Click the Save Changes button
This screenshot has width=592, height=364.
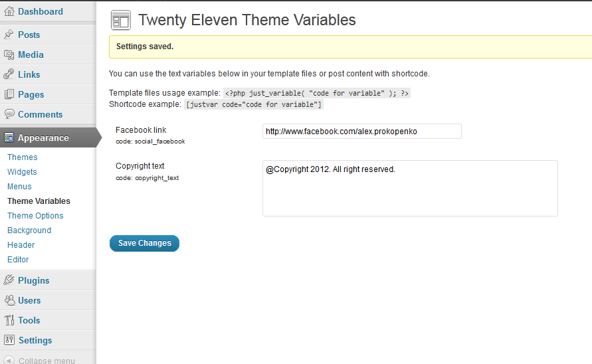point(144,243)
